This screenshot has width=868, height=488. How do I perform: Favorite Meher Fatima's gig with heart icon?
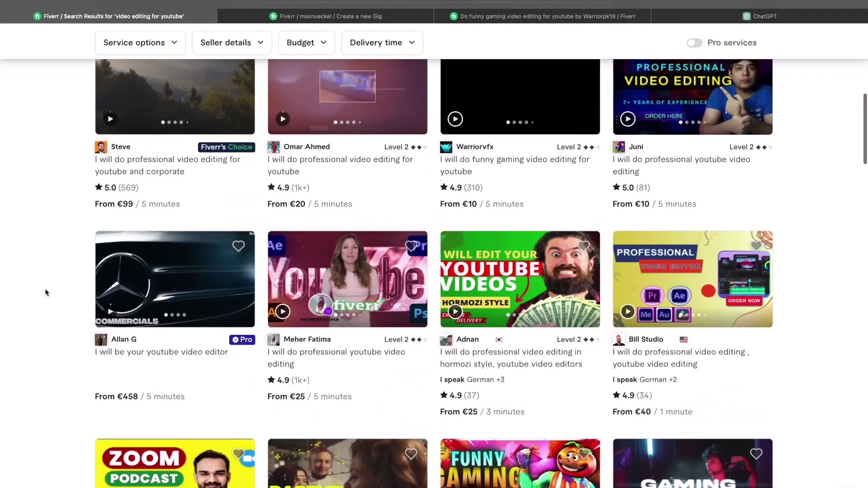[x=411, y=246]
